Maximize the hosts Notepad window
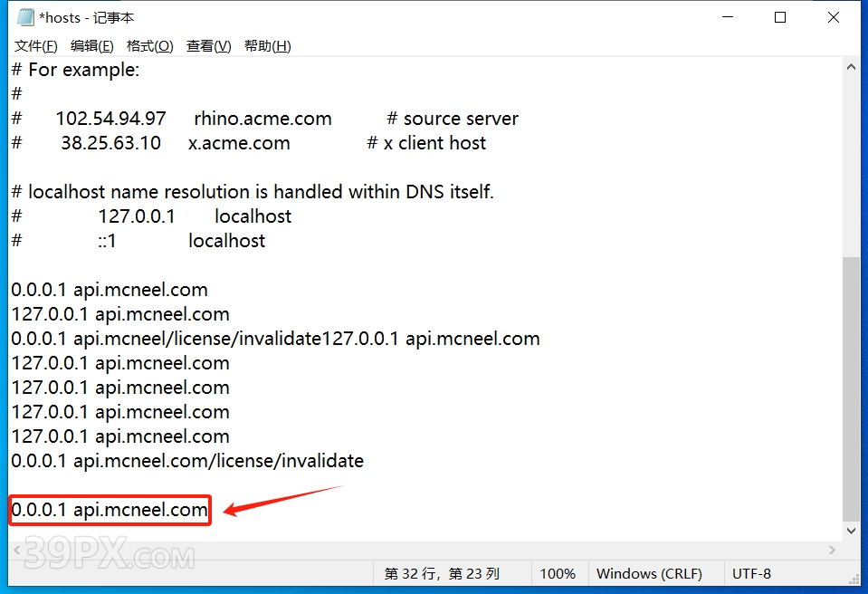Image resolution: width=868 pixels, height=594 pixels. [x=780, y=17]
